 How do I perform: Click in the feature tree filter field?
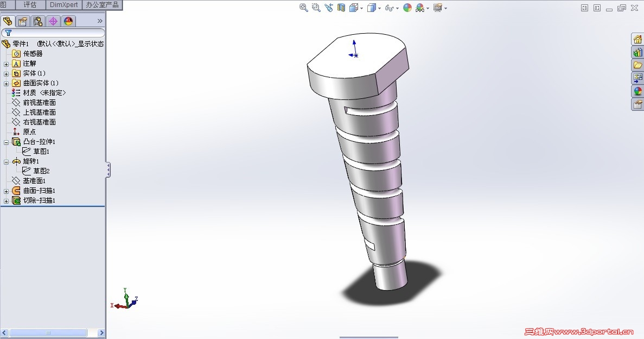pos(53,33)
